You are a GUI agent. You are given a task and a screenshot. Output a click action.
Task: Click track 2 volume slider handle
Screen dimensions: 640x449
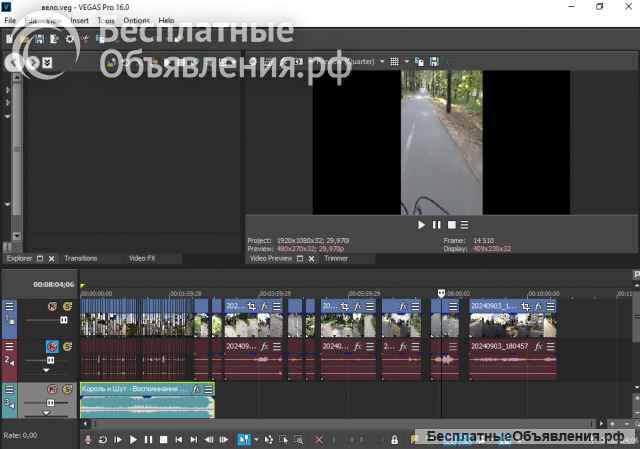50,360
